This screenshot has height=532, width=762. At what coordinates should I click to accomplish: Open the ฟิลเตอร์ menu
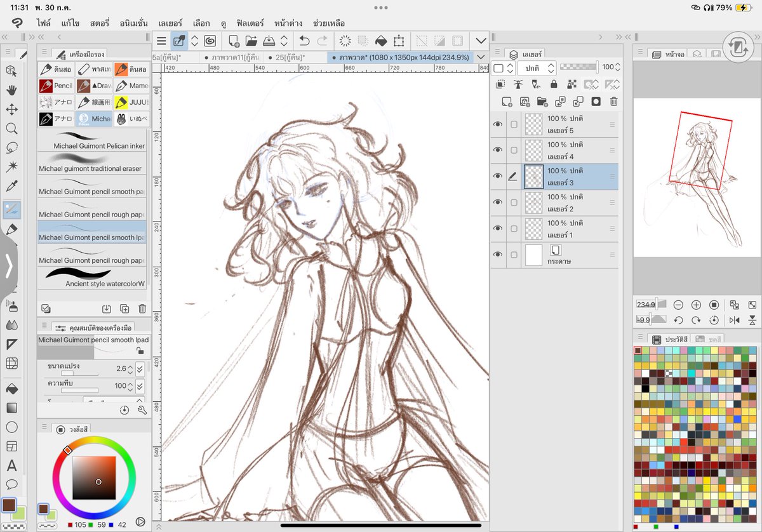pos(250,23)
